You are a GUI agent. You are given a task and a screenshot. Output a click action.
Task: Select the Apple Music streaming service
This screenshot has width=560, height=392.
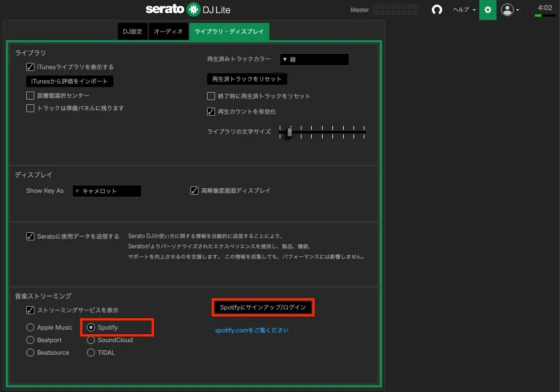(30, 327)
